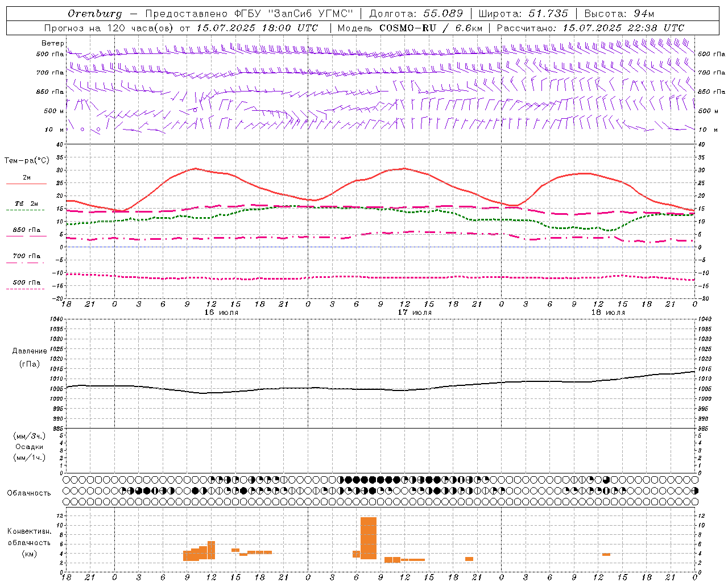This screenshot has height=582, width=728.
Task: Click the '16 июля' date label
Action: click(x=221, y=313)
